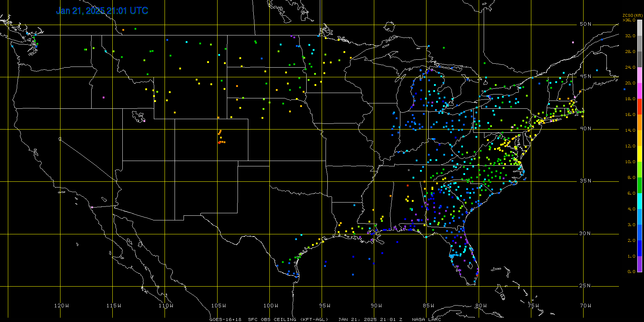The width and height of the screenshot is (644, 322).
Task: Click the '80 W' longitude label
Action: (x=481, y=306)
